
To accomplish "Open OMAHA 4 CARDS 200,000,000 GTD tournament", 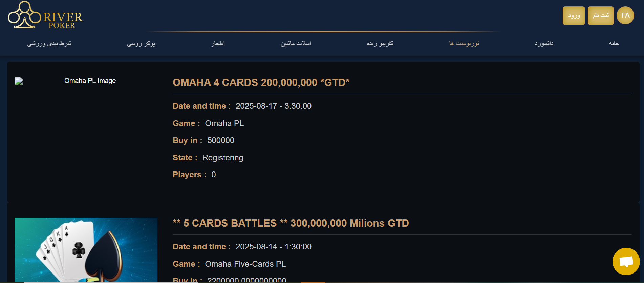I will click(261, 82).
